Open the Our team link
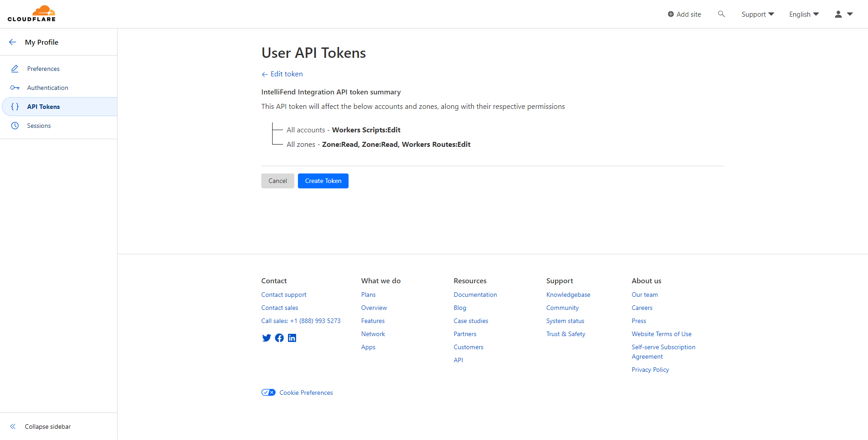 pyautogui.click(x=645, y=295)
